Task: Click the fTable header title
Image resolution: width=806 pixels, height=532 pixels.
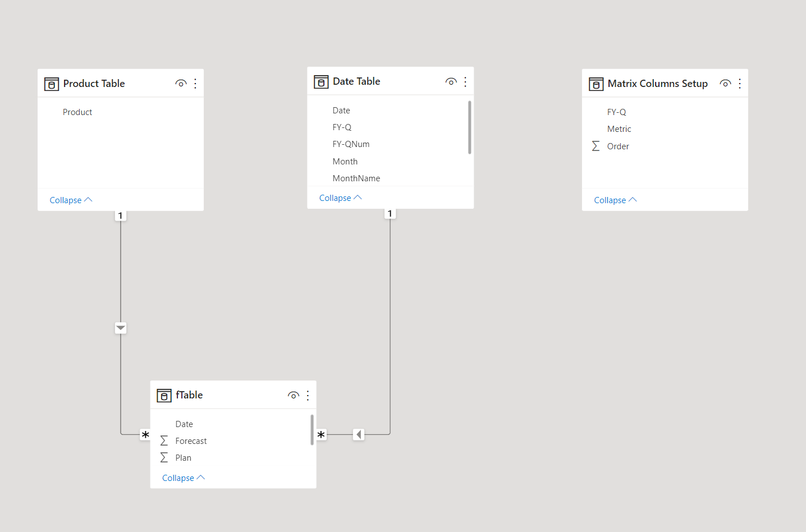Action: (x=189, y=395)
